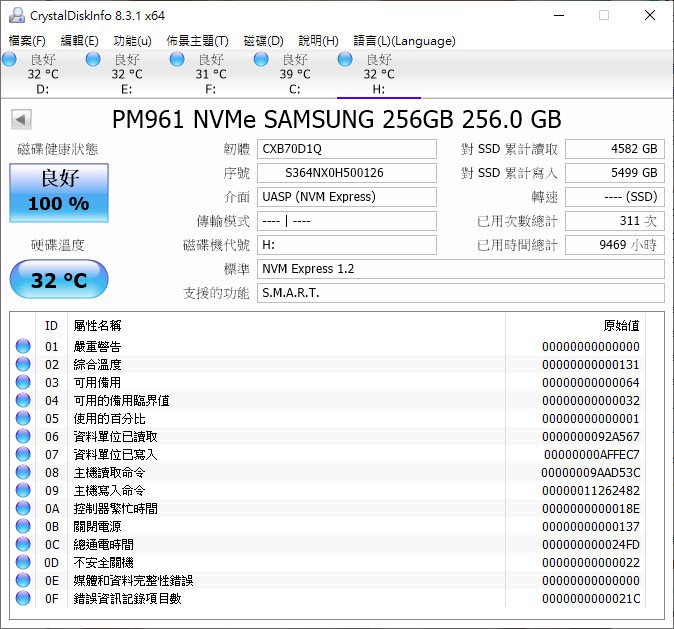Click the status orb for attribute 05 使用的百分比
674x629 pixels.
click(x=23, y=418)
